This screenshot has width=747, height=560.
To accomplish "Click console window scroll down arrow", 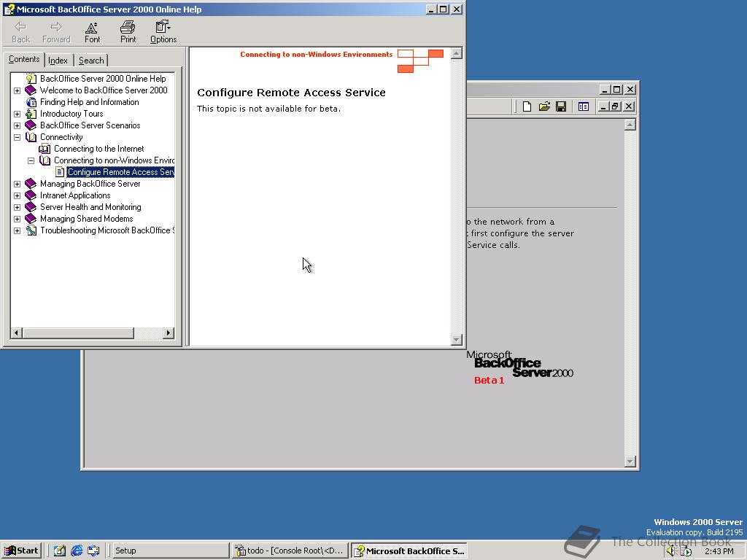I will (630, 462).
